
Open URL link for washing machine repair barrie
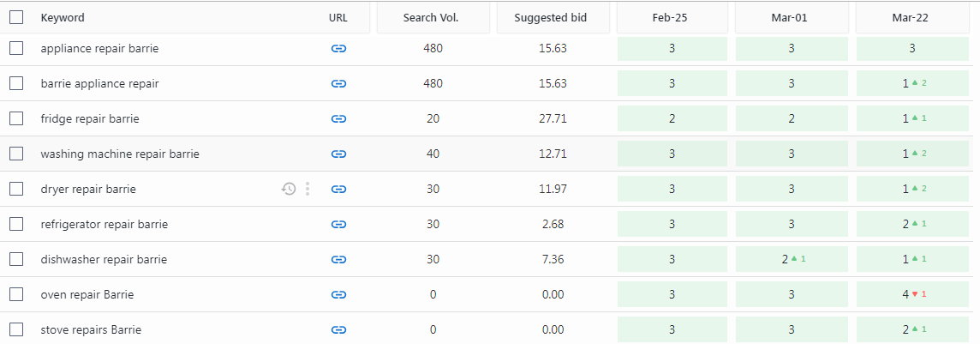click(338, 154)
